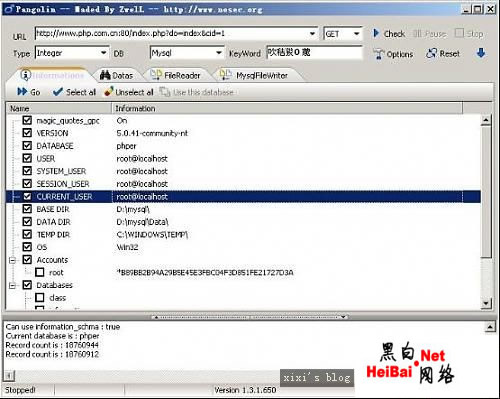This screenshot has height=399, width=500.
Task: Switch to the Informations tab
Action: click(x=52, y=75)
